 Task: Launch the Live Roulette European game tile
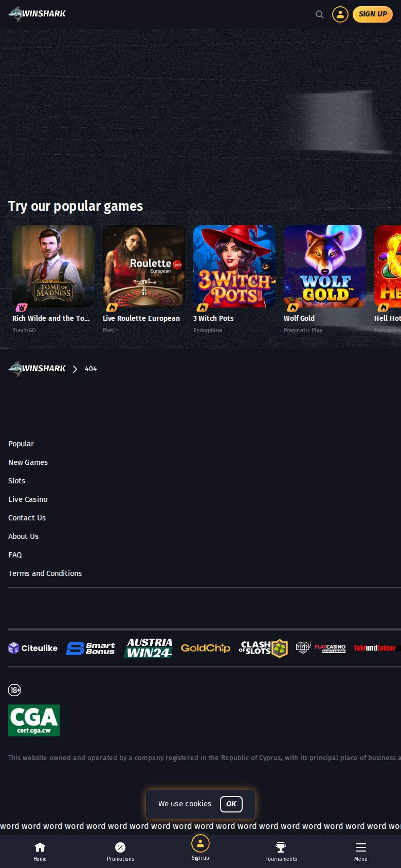point(144,266)
